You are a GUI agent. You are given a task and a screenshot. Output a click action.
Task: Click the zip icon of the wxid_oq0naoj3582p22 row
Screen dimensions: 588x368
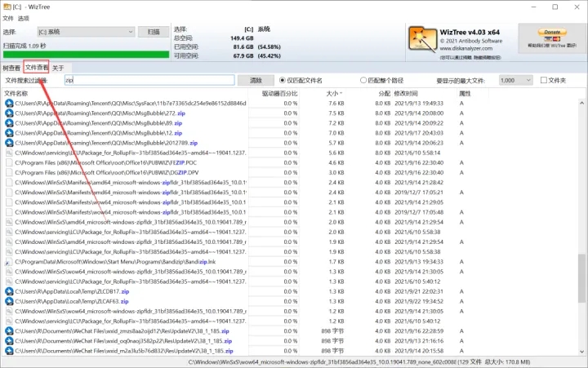pos(9,341)
